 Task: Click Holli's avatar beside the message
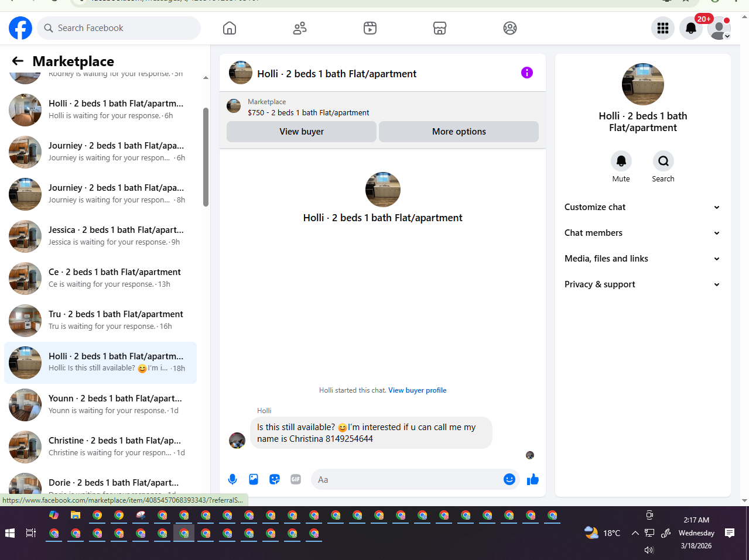(237, 441)
